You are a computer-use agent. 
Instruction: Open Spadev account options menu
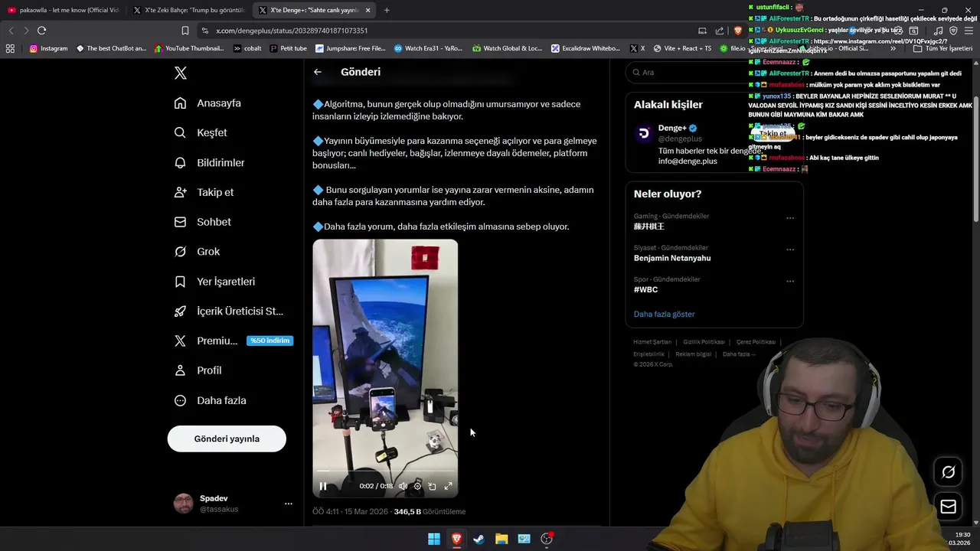[289, 504]
